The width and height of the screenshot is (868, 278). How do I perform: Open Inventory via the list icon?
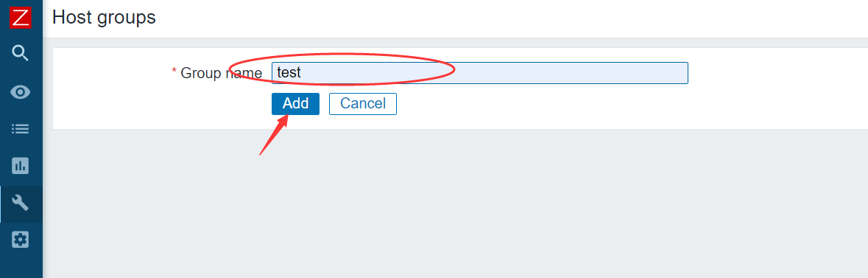pyautogui.click(x=21, y=129)
